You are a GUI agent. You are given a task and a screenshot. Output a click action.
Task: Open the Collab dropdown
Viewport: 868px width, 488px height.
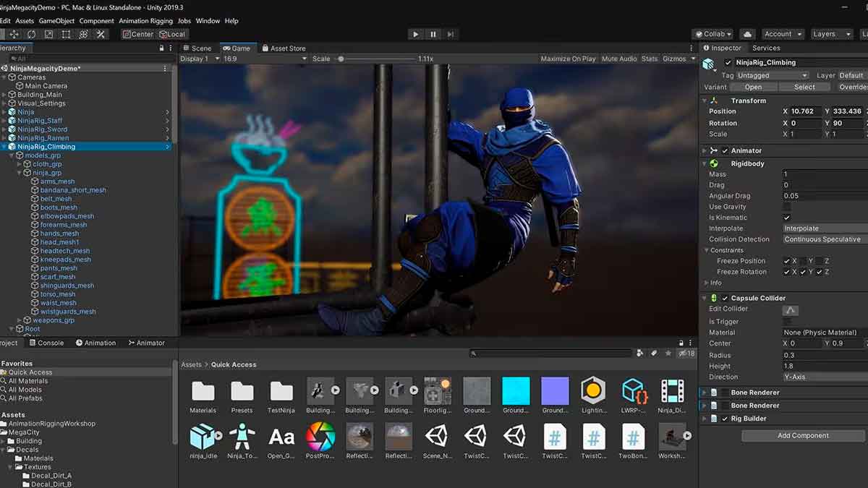tap(712, 34)
